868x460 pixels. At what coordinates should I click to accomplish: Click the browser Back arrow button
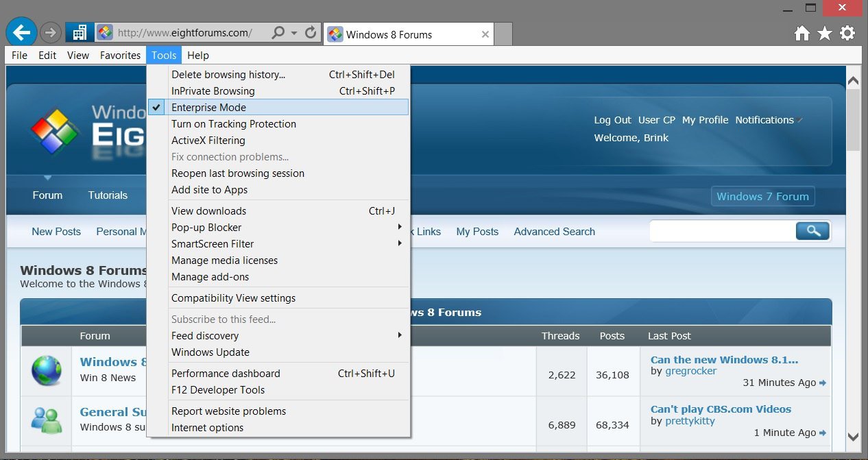(x=21, y=32)
